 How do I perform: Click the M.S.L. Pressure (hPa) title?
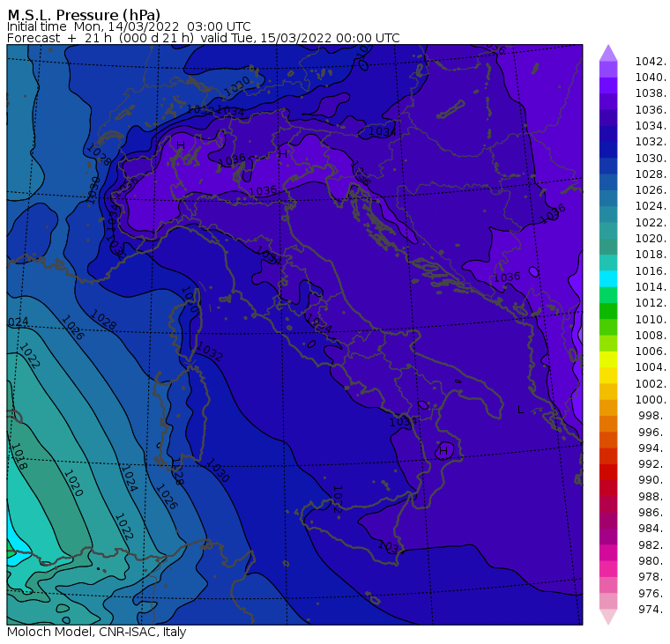point(84,14)
